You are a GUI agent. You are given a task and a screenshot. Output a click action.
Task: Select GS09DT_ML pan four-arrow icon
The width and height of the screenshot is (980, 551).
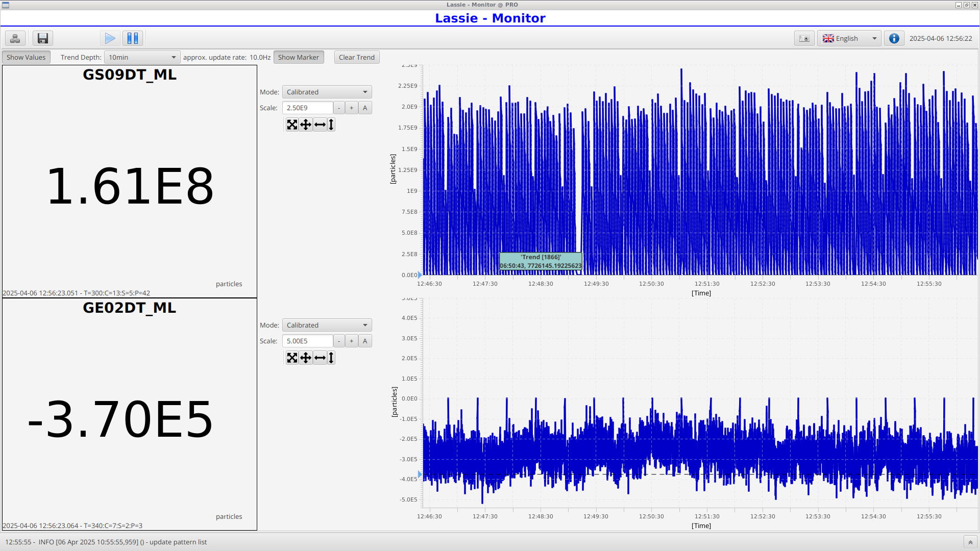point(306,124)
